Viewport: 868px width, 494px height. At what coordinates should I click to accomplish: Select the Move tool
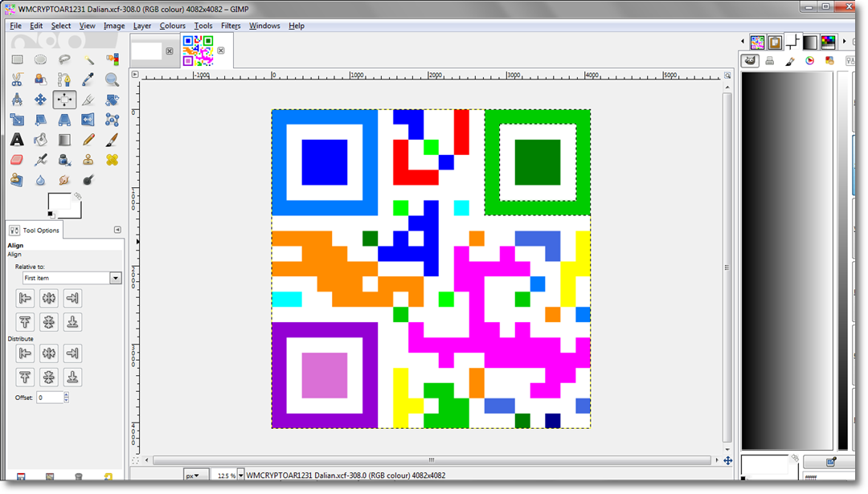(x=40, y=100)
